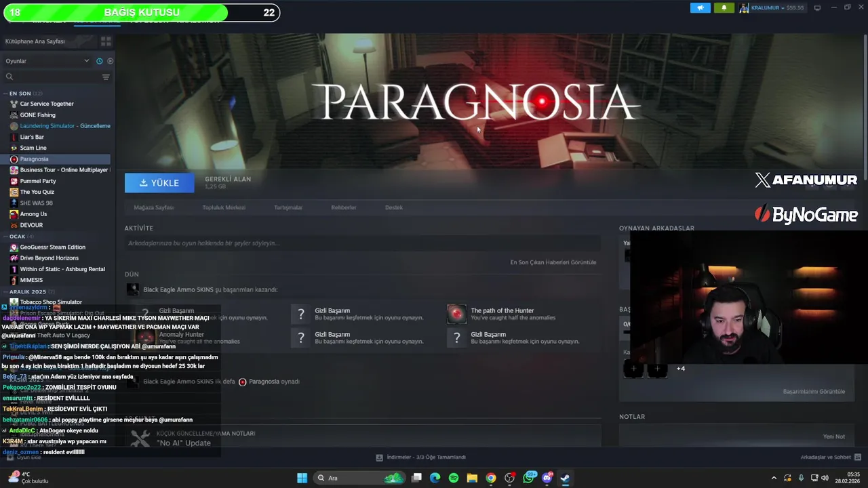Open the "No AI" Update news item
The image size is (868, 488).
pos(184,443)
